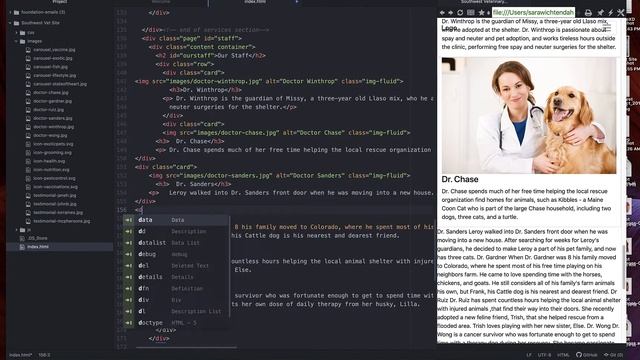Click the preview pane vertical scrollbar
The image size is (640, 360).
click(623, 267)
